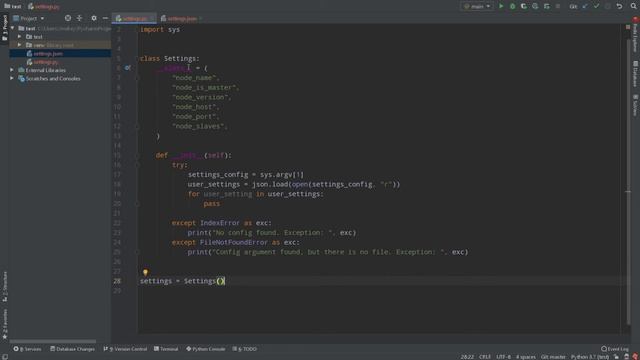Toggle the Favorites side tab
This screenshot has height=360, width=640.
pos(4,324)
